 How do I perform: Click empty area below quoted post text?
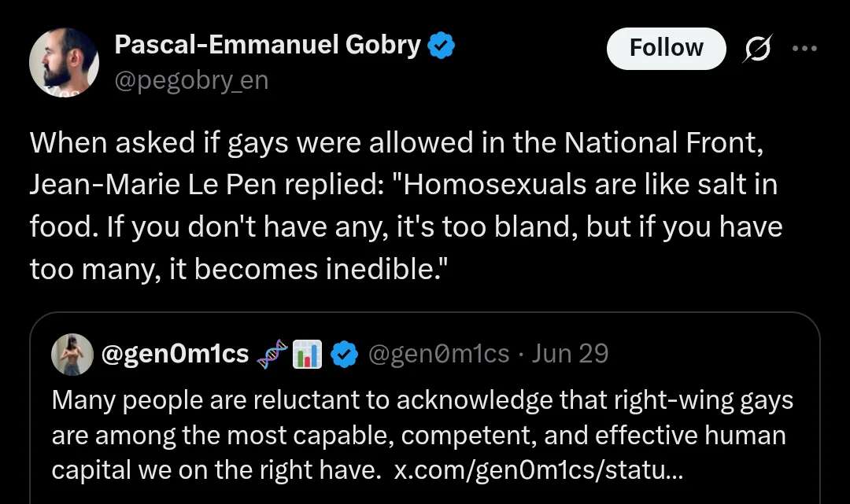tap(424, 495)
